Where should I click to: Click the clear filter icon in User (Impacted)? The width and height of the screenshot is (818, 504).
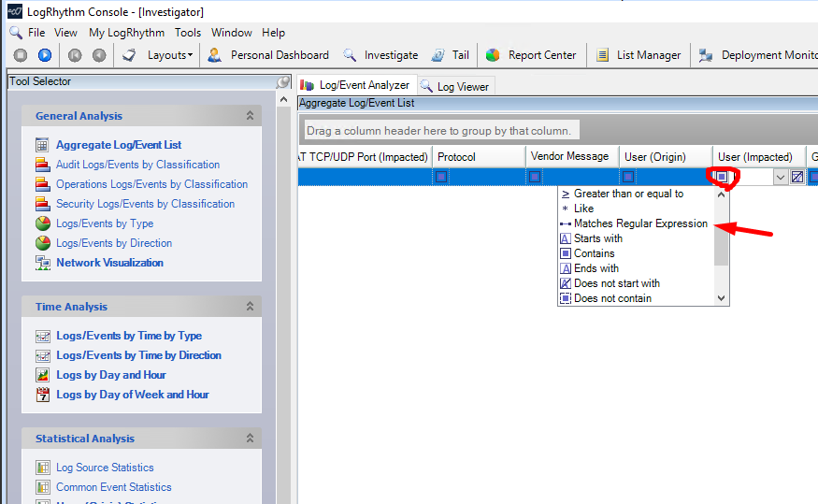tap(797, 178)
